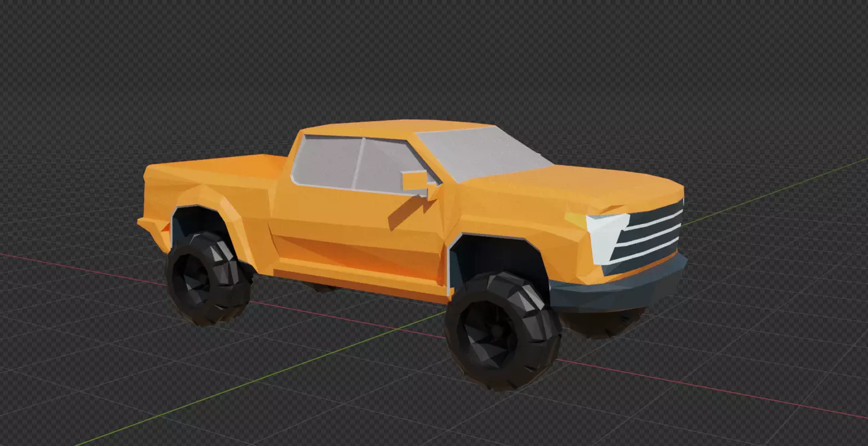Select the truck's rear near-side wheel
Screen dimensions: 868x446
pos(209,278)
